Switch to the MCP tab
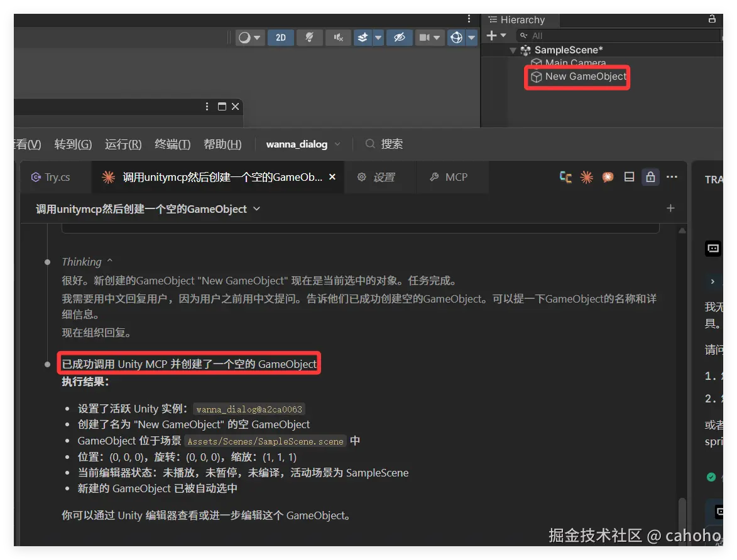This screenshot has height=560, width=737. (x=451, y=177)
